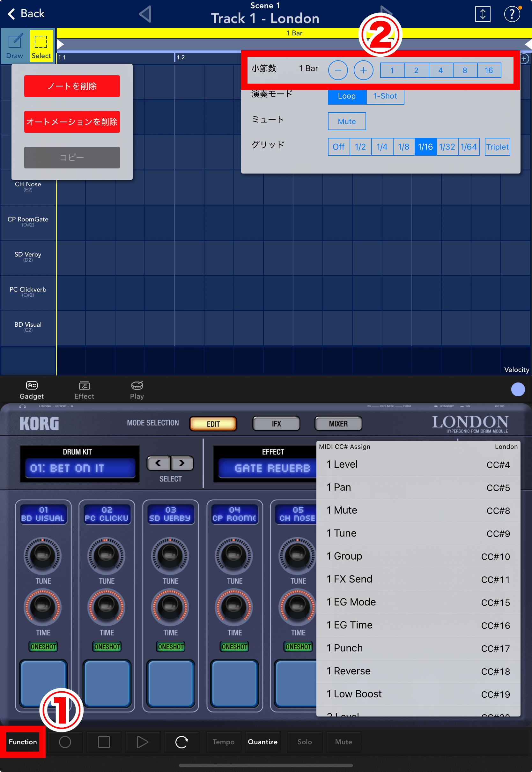Open the Function menu
The image size is (532, 772).
click(x=23, y=742)
